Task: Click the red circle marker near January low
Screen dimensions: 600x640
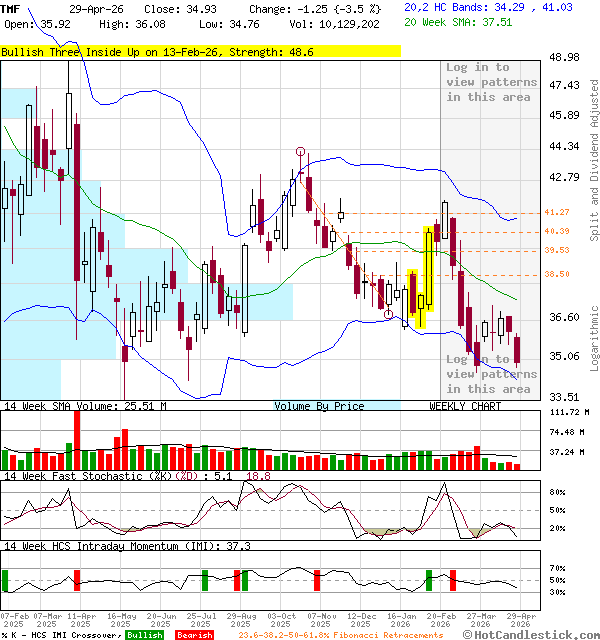Action: coord(388,315)
